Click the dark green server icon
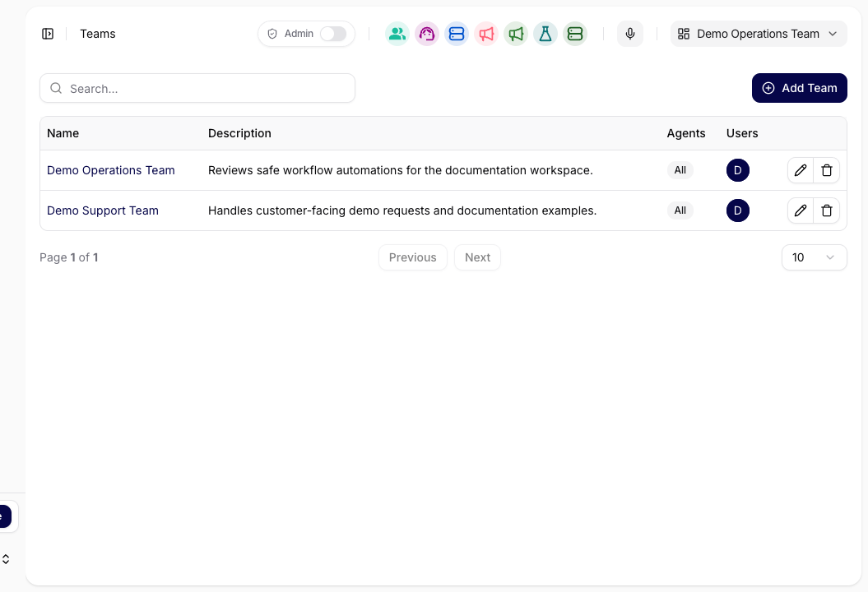The height and width of the screenshot is (592, 868). coord(574,34)
